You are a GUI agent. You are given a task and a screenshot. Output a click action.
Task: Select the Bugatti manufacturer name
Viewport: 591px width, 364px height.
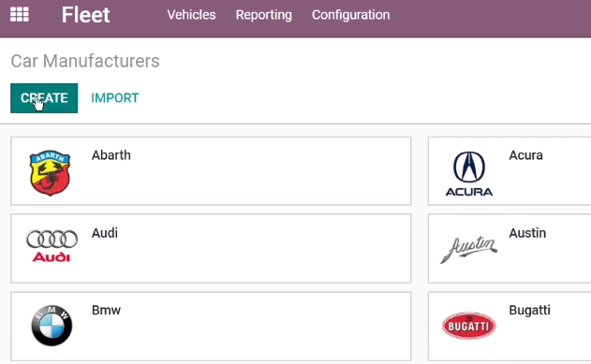tap(529, 310)
